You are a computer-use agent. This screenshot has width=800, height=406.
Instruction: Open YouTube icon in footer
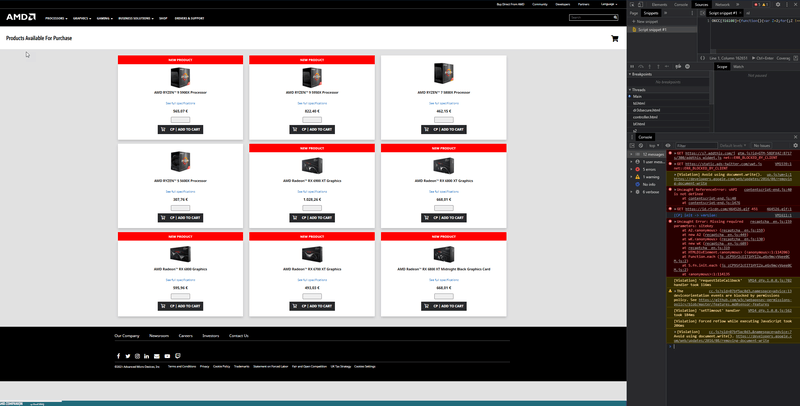(x=167, y=356)
